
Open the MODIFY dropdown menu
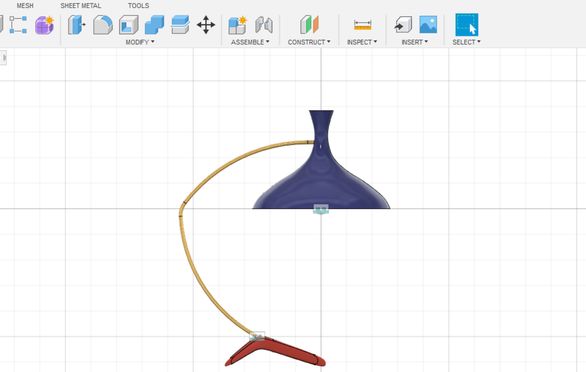[140, 42]
